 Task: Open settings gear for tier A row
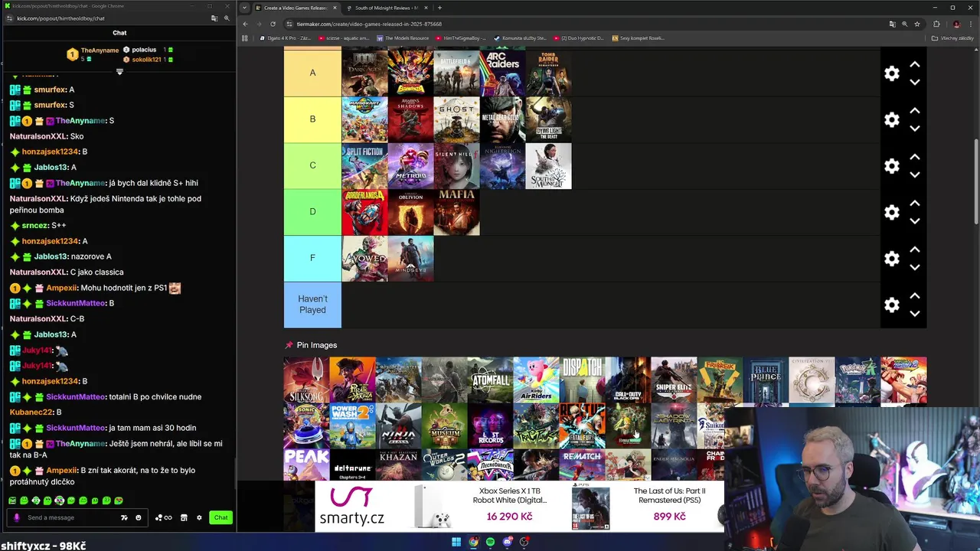tap(892, 73)
